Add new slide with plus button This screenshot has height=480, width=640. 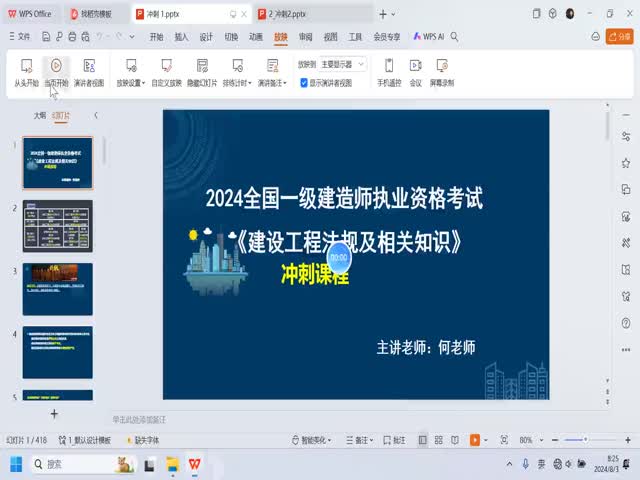coord(54,414)
